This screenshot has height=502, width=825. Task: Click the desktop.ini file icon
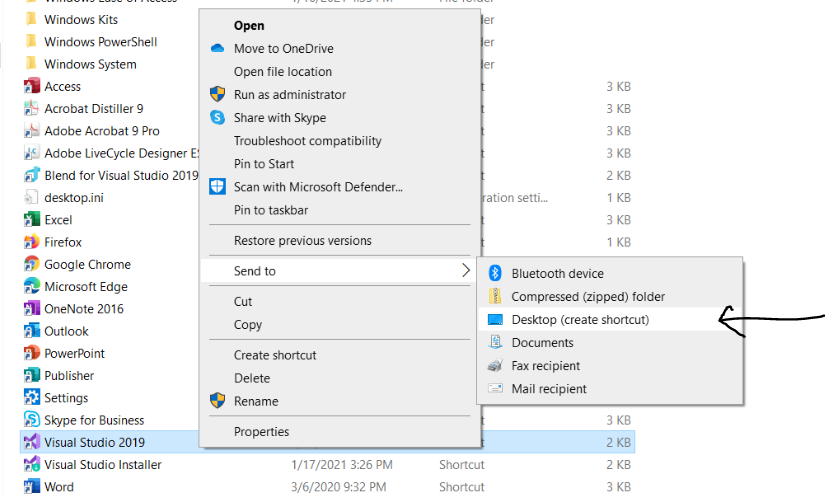point(32,197)
